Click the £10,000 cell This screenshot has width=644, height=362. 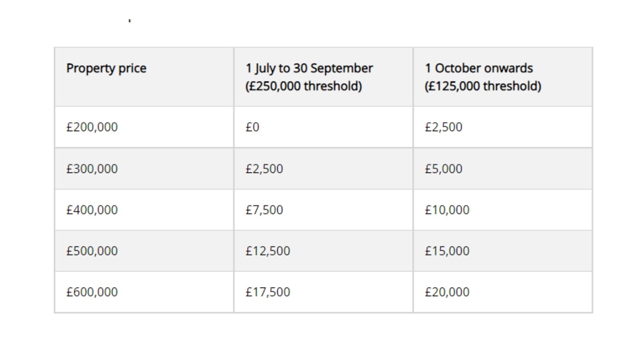pyautogui.click(x=503, y=210)
